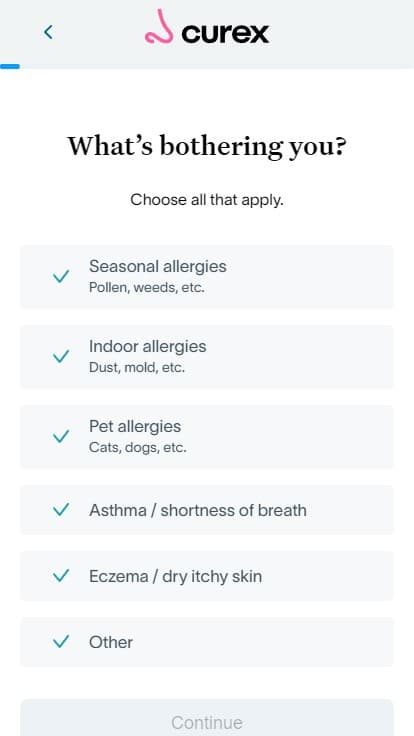Click the Cats, dogs, etc. subtitle
Screen dimensions: 414x736
(138, 447)
